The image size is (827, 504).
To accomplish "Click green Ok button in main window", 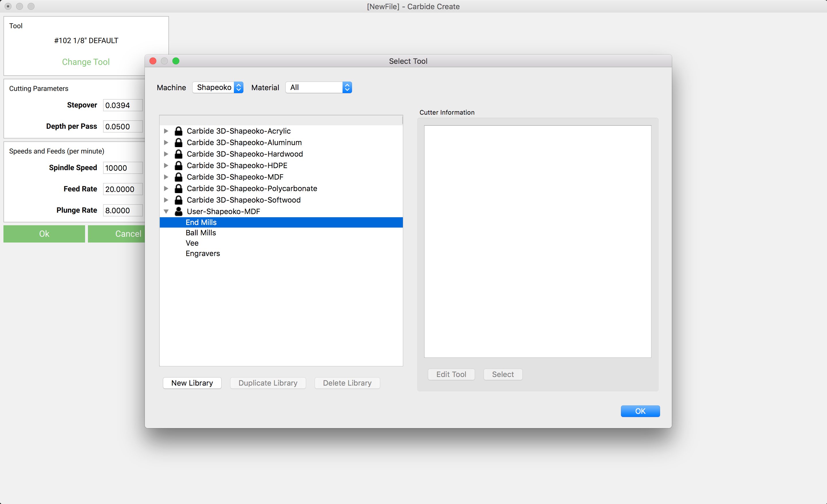I will (x=44, y=234).
